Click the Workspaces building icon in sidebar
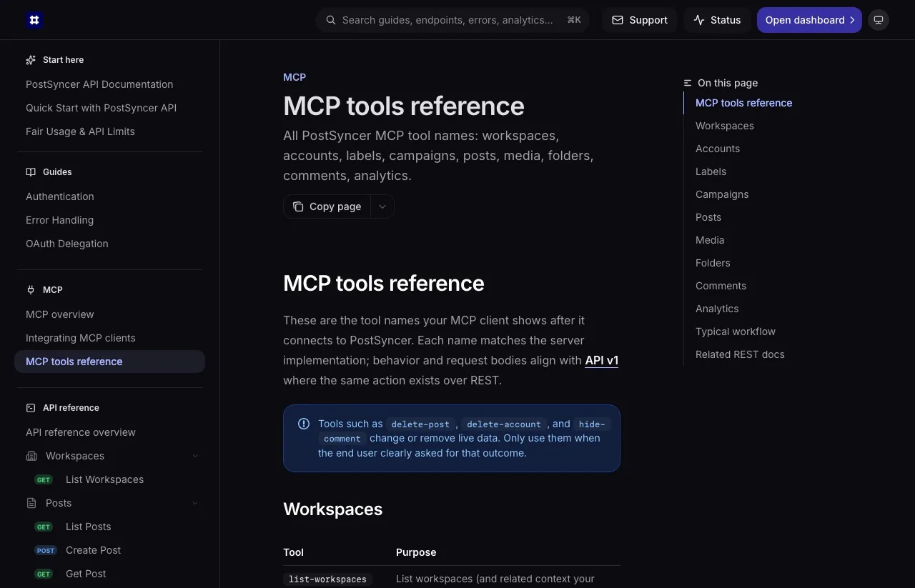 pos(31,456)
